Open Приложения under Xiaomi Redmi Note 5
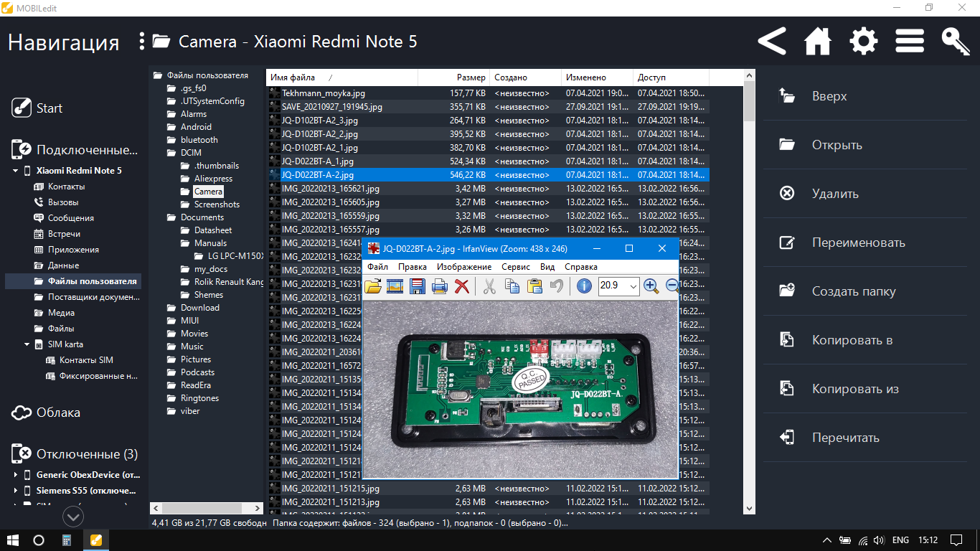 tap(73, 250)
